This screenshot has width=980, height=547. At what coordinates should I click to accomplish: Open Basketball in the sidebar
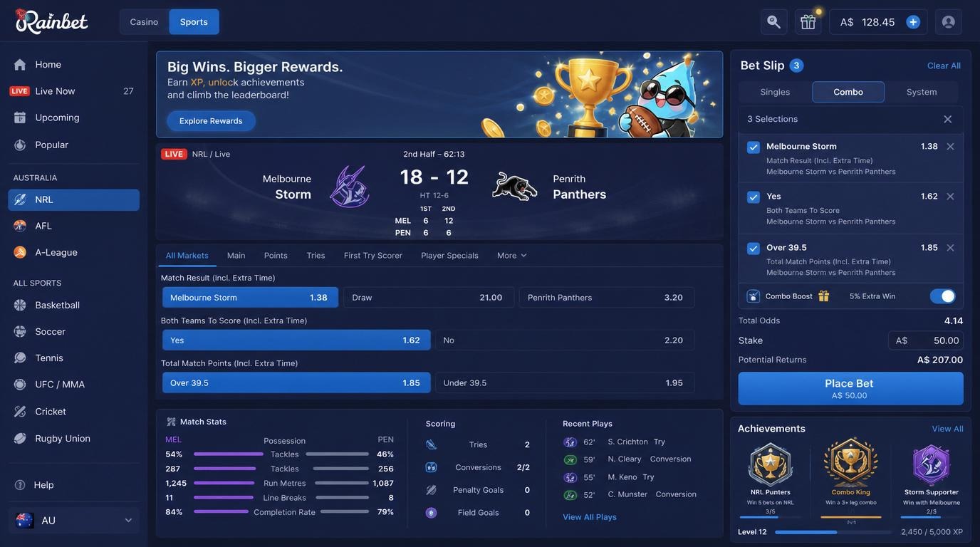coord(74,305)
